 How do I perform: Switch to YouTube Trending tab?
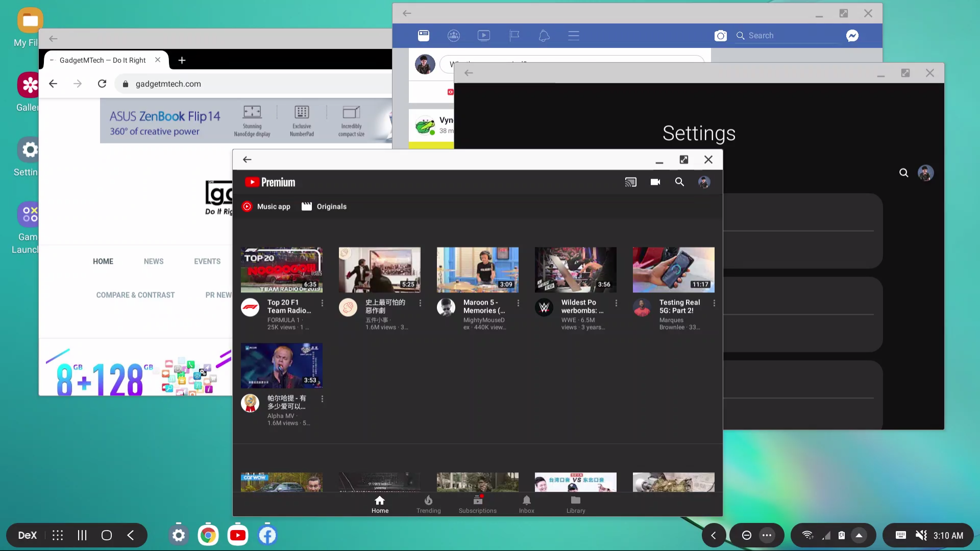click(x=428, y=505)
